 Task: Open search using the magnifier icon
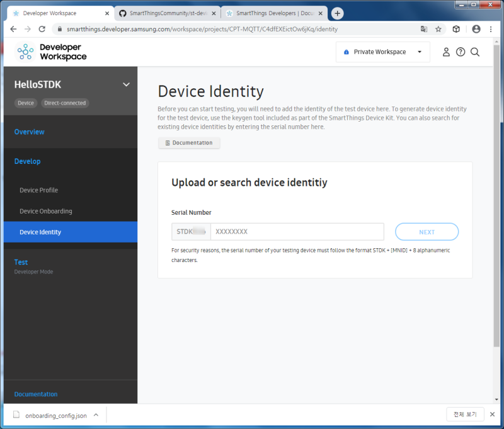pyautogui.click(x=475, y=52)
